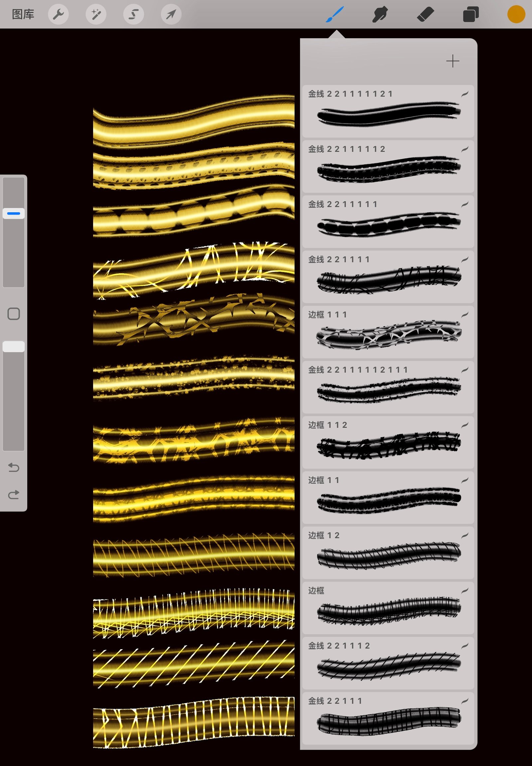Open the orange color picker

516,14
